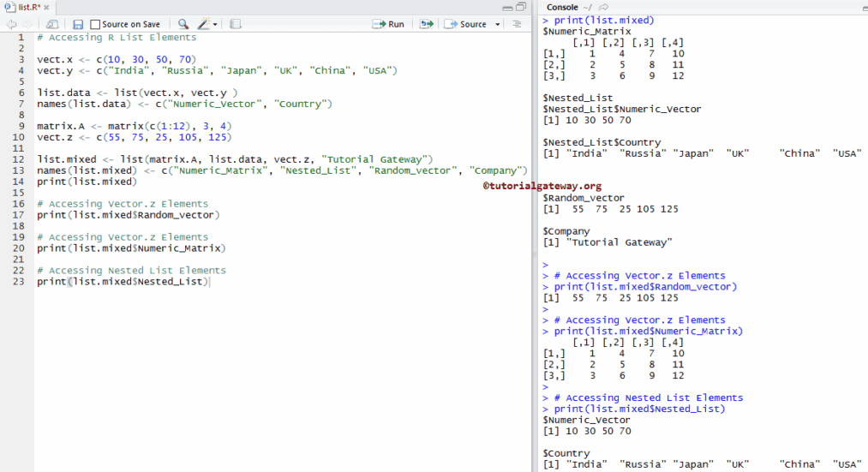Open the Find/Replace magnifier tool

point(183,24)
